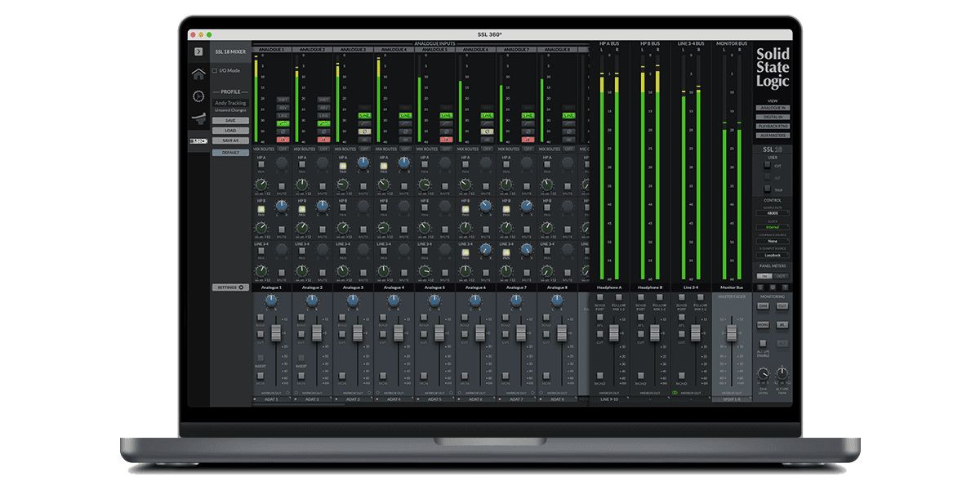Image resolution: width=980 pixels, height=490 pixels.
Task: Open the Clock Internal dropdown
Action: pos(773,227)
